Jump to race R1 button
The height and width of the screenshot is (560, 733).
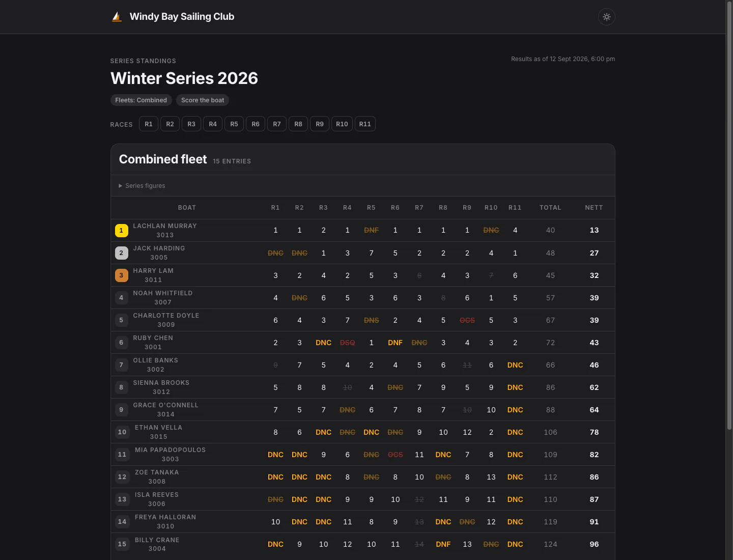point(149,124)
